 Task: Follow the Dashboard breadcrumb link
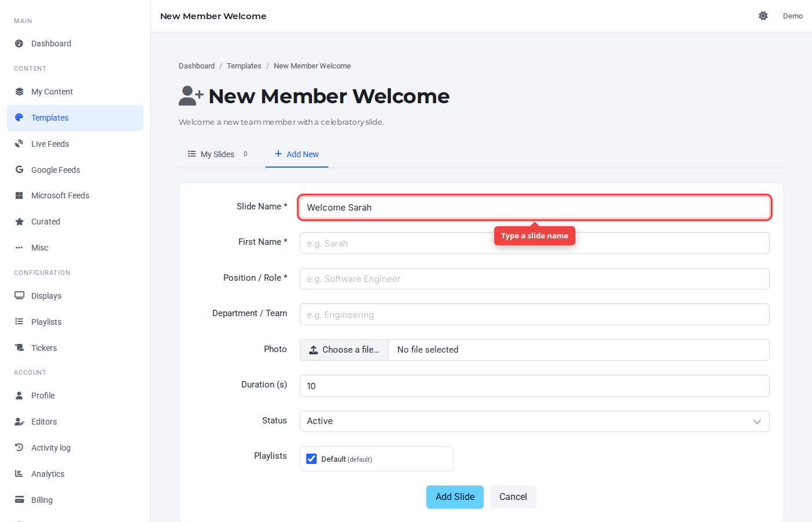[x=197, y=66]
